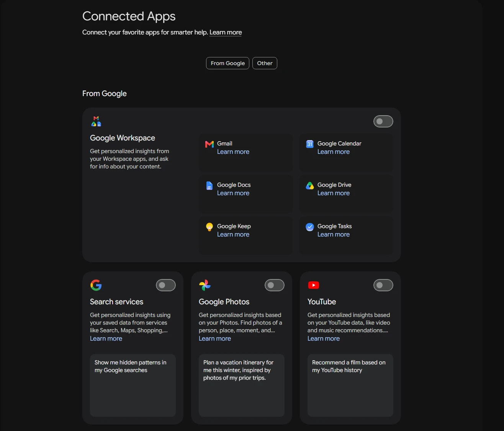This screenshot has width=504, height=431.
Task: Click the Google Keep lightbulb icon
Action: 209,227
